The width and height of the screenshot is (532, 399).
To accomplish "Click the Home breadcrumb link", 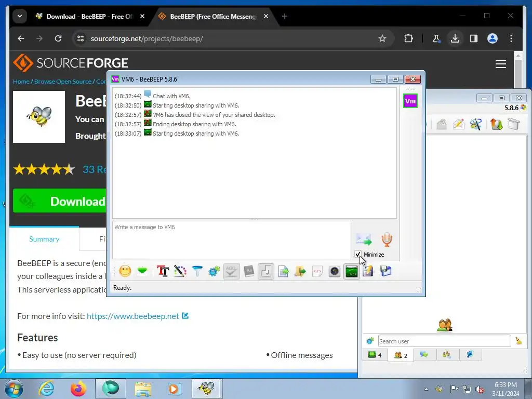I will [x=21, y=82].
